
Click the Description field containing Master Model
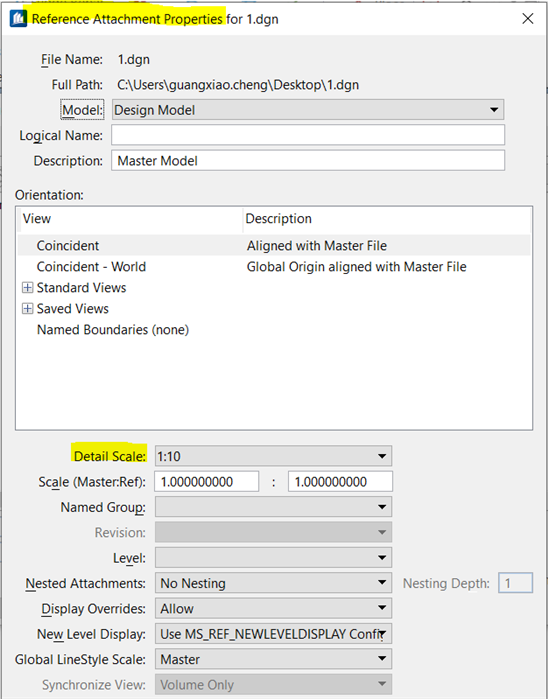[x=308, y=160]
